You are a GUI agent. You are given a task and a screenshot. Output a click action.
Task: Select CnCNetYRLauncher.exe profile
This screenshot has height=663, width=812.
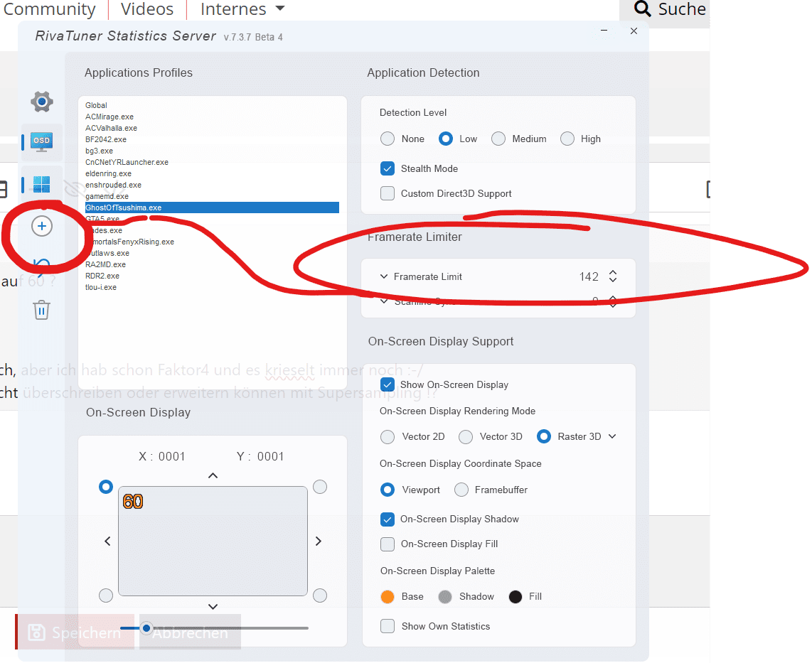click(x=127, y=162)
